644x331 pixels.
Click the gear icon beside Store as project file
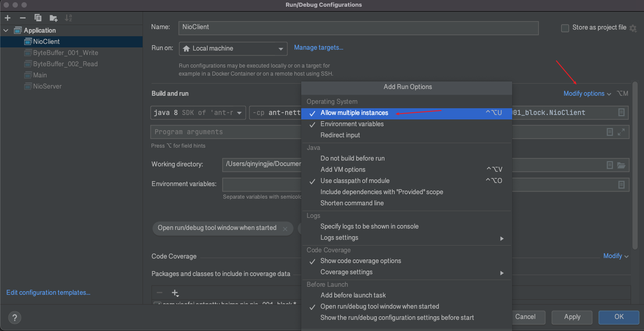633,28
